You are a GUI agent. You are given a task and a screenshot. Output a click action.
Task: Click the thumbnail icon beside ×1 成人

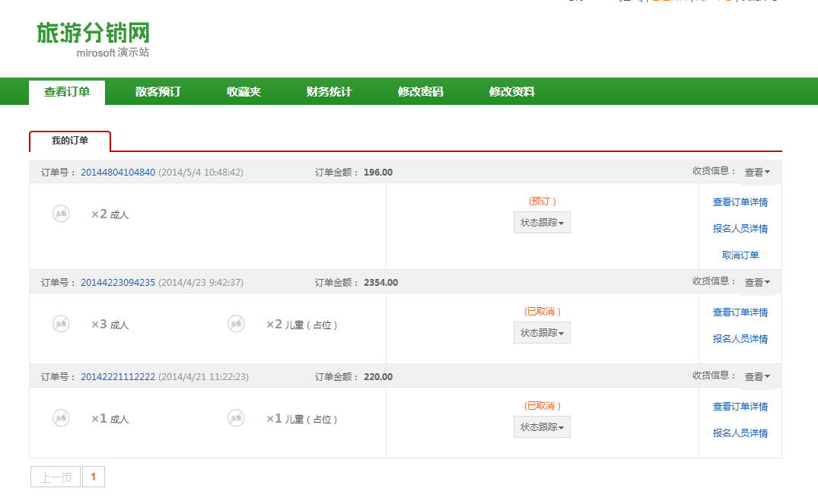pos(61,418)
